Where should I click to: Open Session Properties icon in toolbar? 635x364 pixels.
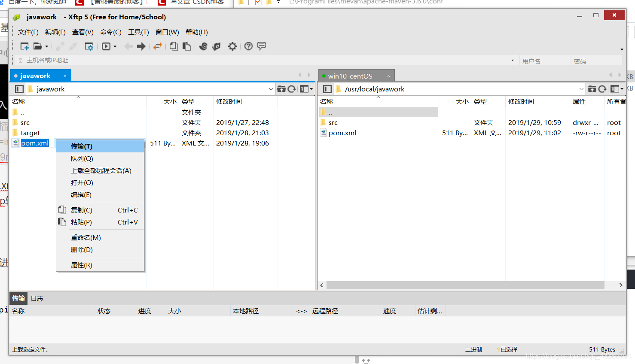(89, 46)
